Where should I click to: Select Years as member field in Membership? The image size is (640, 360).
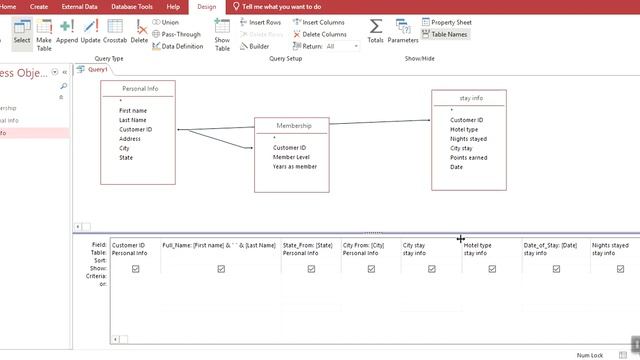[295, 167]
